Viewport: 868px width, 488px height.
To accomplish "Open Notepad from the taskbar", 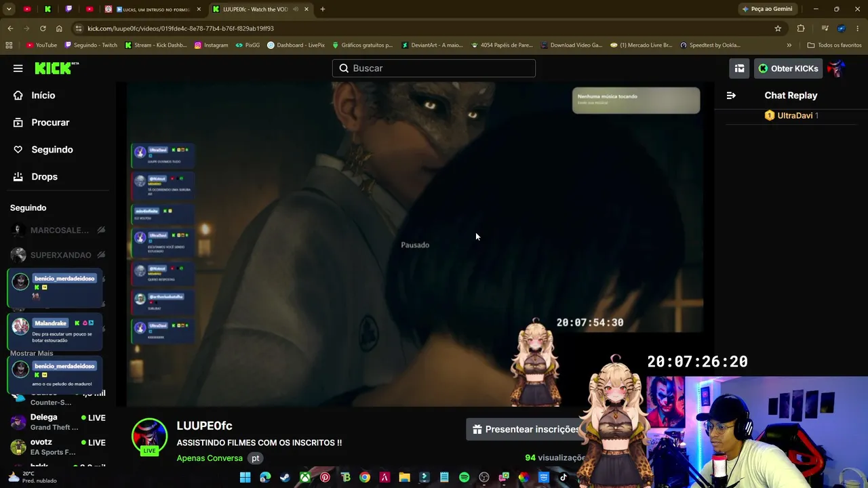I will (444, 477).
